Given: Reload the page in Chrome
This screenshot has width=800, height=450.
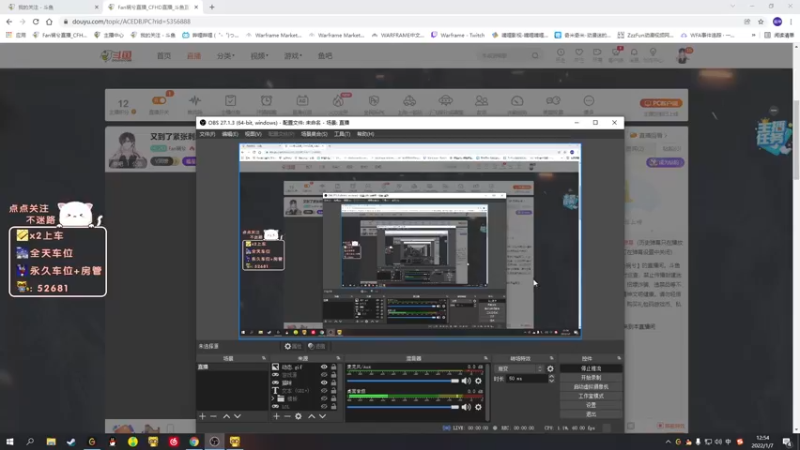Looking at the screenshot, I should point(36,21).
